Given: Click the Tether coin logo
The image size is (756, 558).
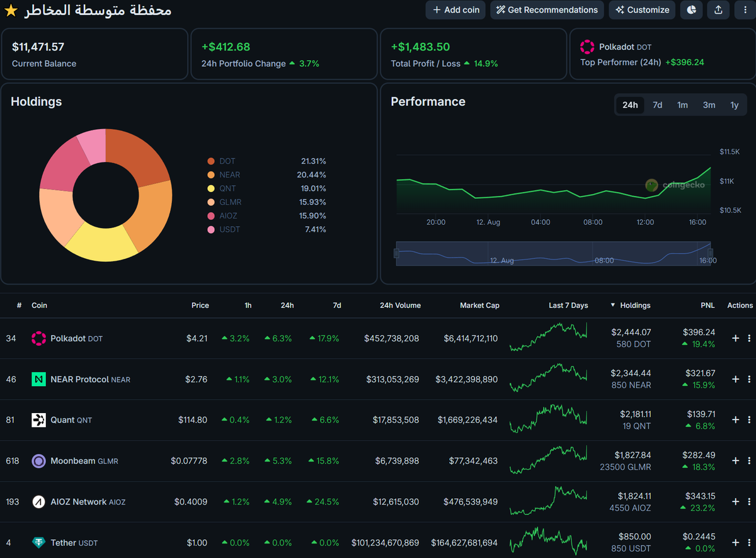Looking at the screenshot, I should (x=39, y=542).
